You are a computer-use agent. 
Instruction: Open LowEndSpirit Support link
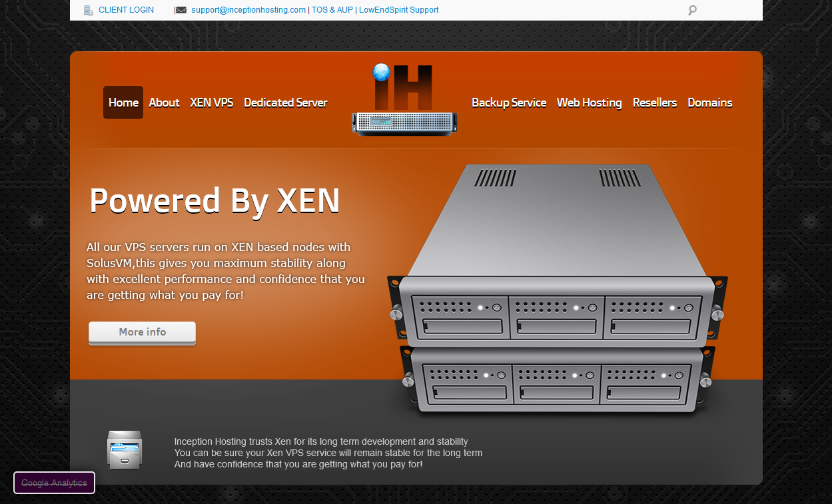[398, 10]
